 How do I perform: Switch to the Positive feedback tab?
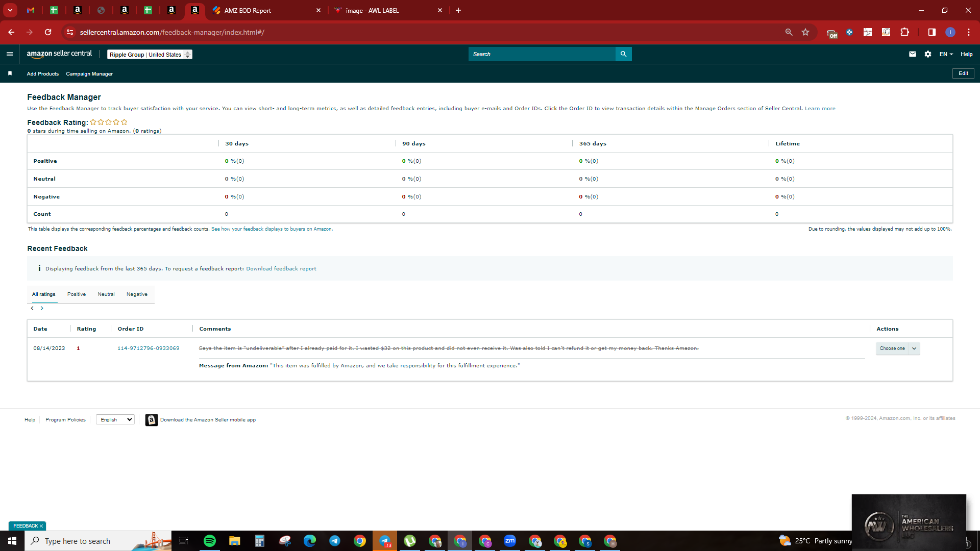click(77, 294)
